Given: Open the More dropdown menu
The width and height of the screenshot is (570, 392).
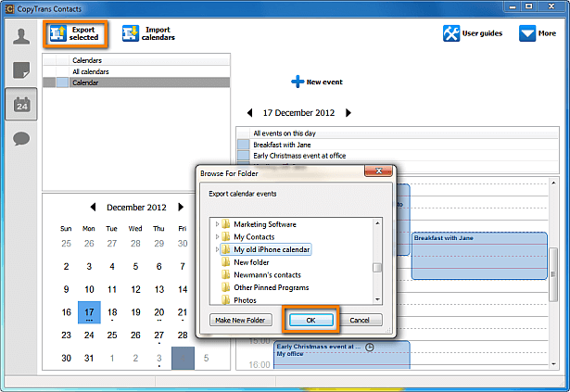Looking at the screenshot, I should (x=538, y=33).
